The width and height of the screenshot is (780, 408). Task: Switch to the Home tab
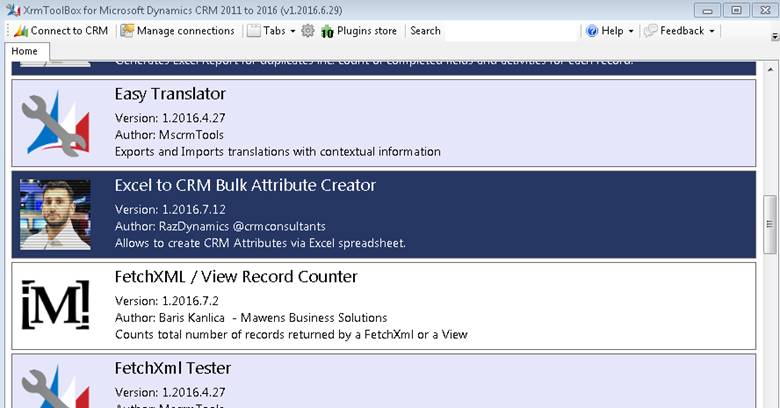[24, 51]
